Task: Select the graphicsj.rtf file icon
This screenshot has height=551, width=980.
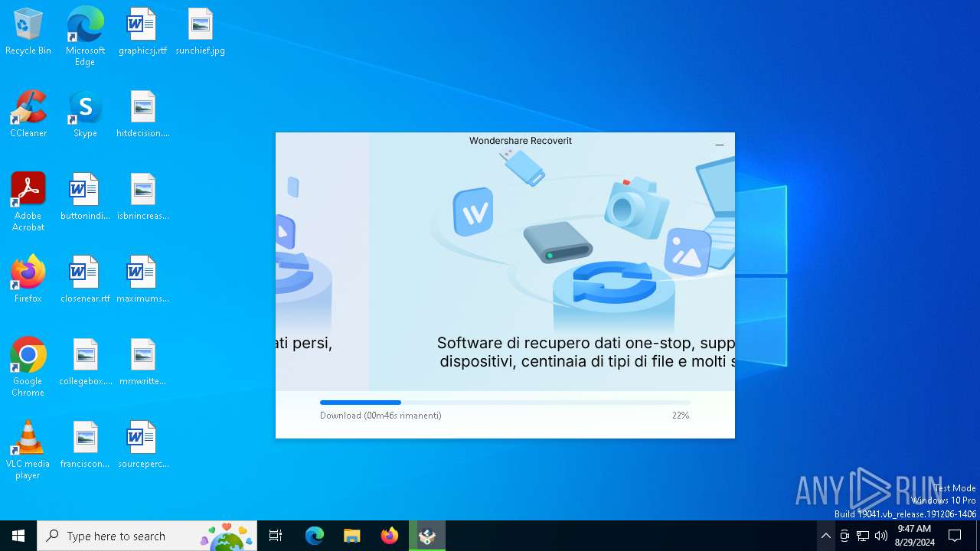Action: (x=142, y=32)
